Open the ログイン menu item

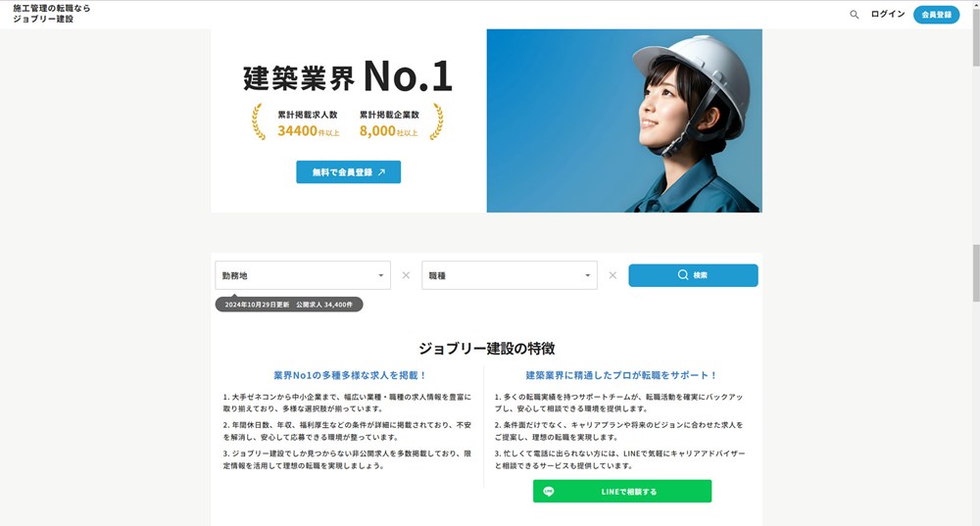pos(888,15)
